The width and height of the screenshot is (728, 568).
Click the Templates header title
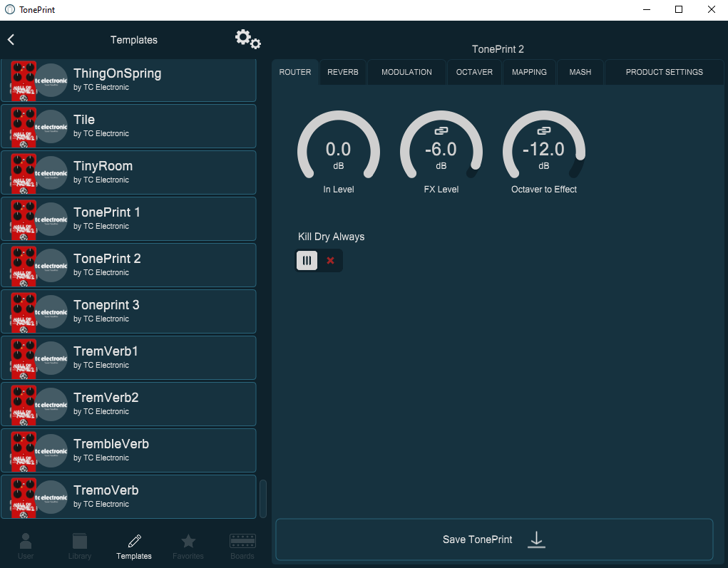click(134, 40)
